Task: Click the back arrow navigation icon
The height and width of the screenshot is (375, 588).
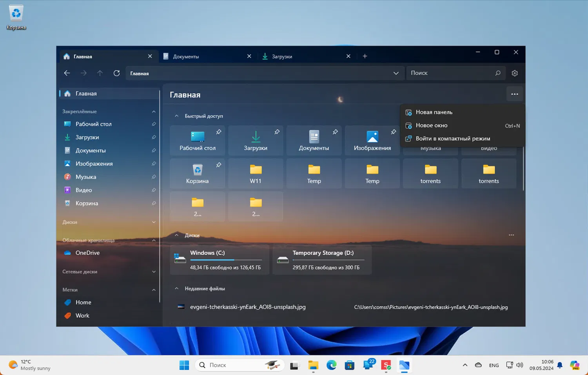Action: pyautogui.click(x=67, y=73)
